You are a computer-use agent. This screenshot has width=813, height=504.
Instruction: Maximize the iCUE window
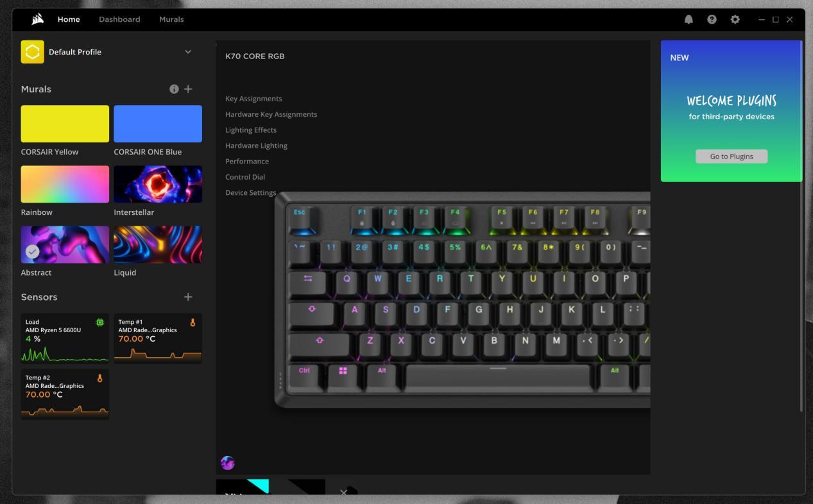pyautogui.click(x=776, y=19)
